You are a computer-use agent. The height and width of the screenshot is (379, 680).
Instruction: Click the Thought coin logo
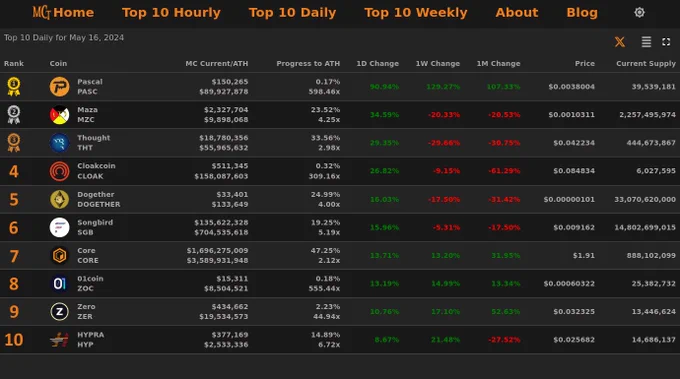click(x=59, y=143)
